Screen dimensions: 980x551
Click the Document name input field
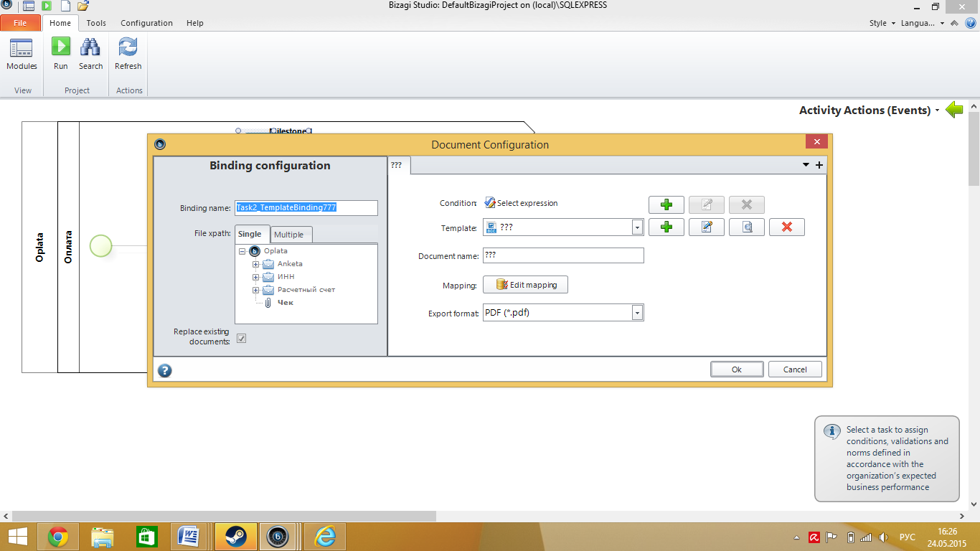click(563, 255)
